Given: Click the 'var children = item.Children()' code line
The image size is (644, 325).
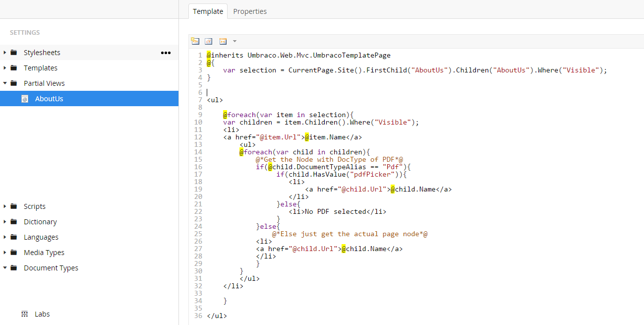Looking at the screenshot, I should [x=321, y=122].
